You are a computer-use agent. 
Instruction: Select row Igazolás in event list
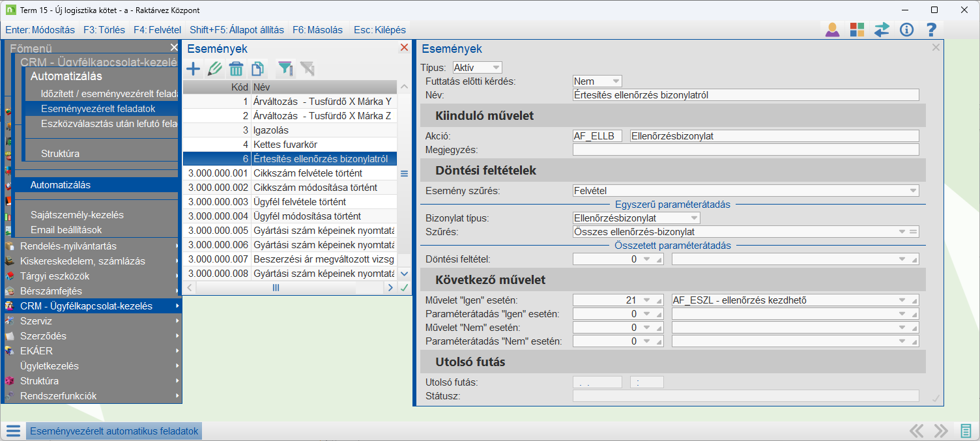tap(290, 130)
